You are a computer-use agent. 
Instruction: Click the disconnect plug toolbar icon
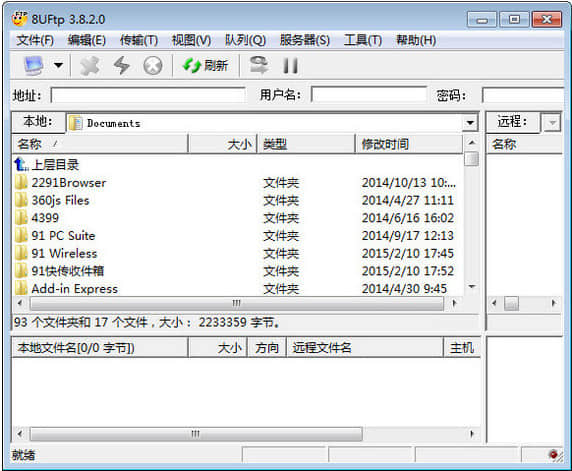pyautogui.click(x=90, y=66)
